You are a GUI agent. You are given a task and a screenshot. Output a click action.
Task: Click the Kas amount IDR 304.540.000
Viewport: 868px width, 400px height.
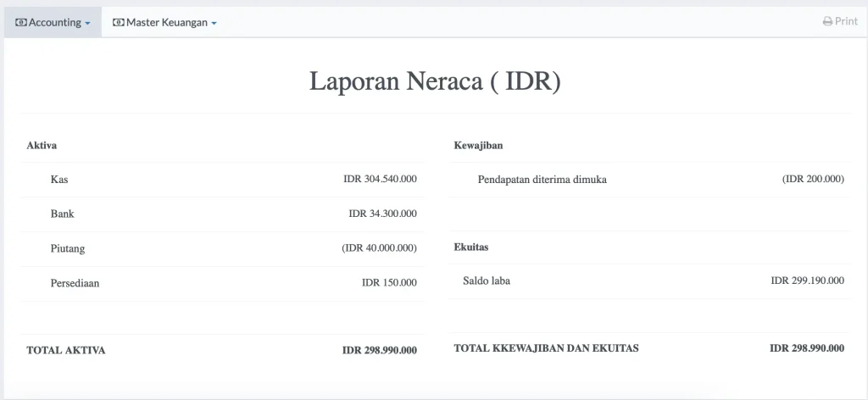tap(380, 180)
